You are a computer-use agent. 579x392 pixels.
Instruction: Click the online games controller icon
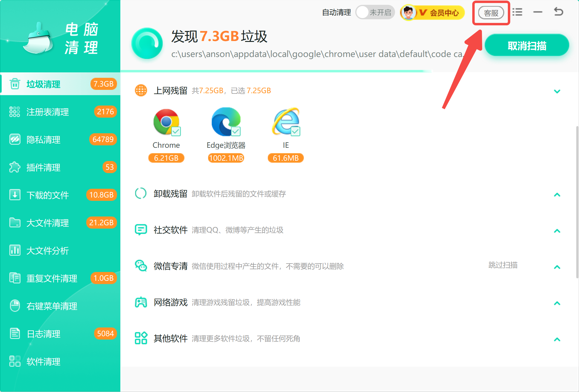point(141,302)
